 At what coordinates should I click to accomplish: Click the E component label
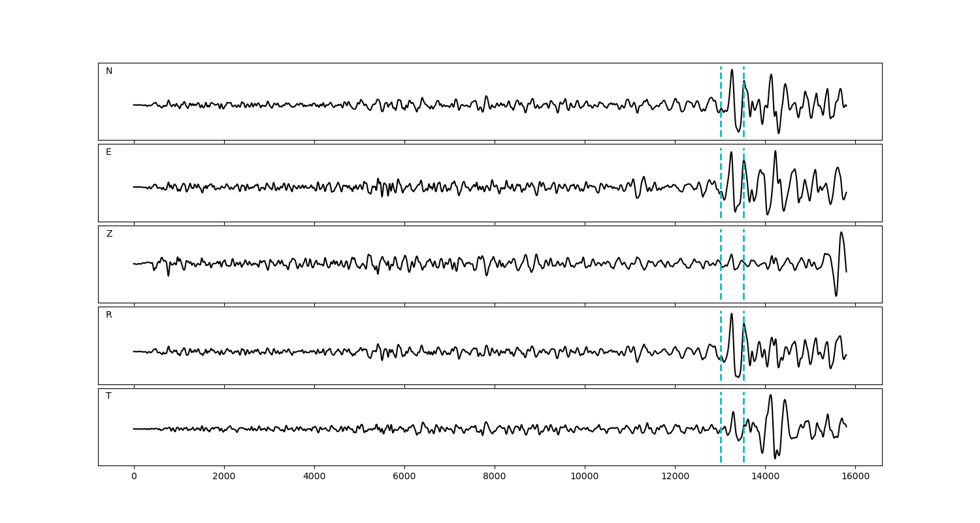pyautogui.click(x=108, y=152)
